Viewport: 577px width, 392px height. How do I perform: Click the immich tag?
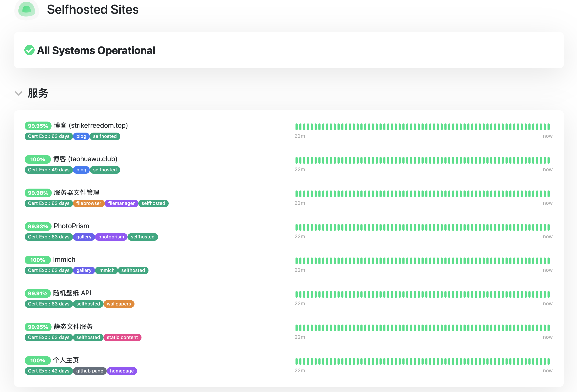point(106,270)
